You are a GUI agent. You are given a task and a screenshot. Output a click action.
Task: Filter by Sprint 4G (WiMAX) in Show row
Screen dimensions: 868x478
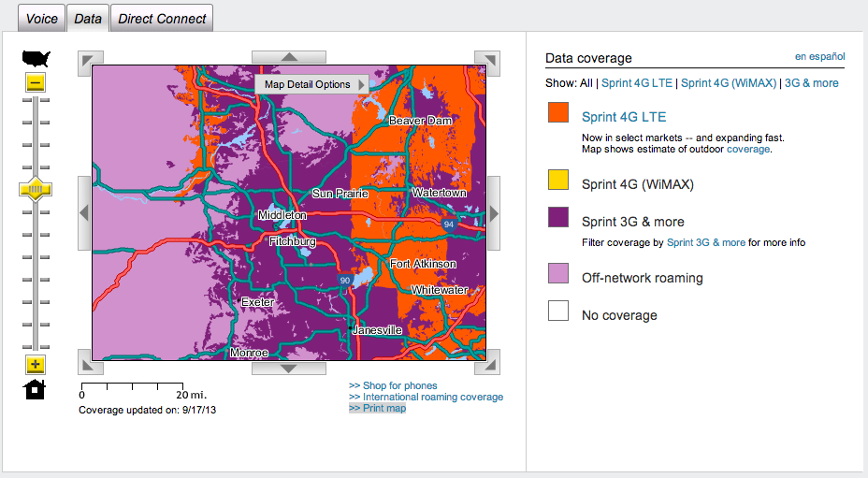click(729, 83)
